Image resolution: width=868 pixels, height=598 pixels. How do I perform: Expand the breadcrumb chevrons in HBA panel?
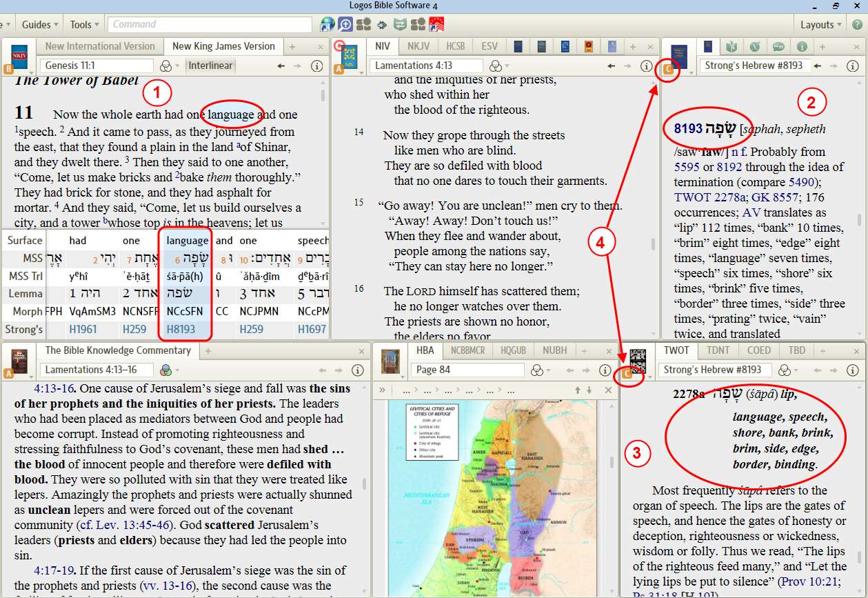point(383,390)
